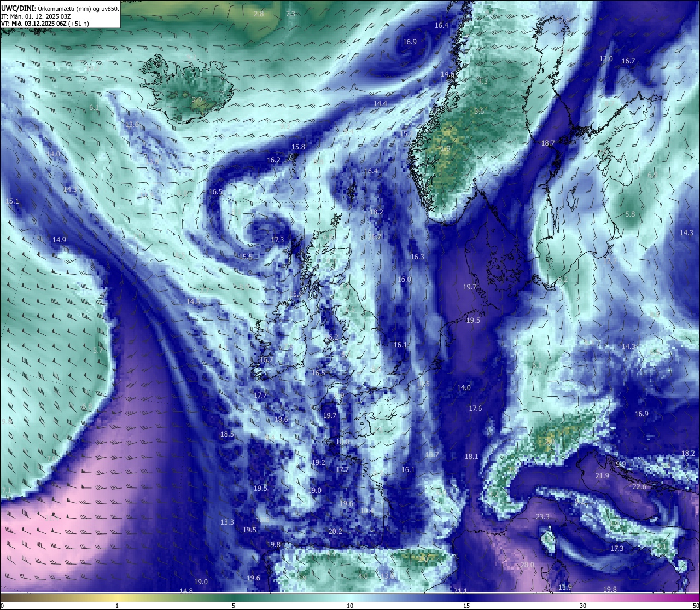Click the map value 18.1
Viewport: 700px width, 610px height.
point(471,457)
